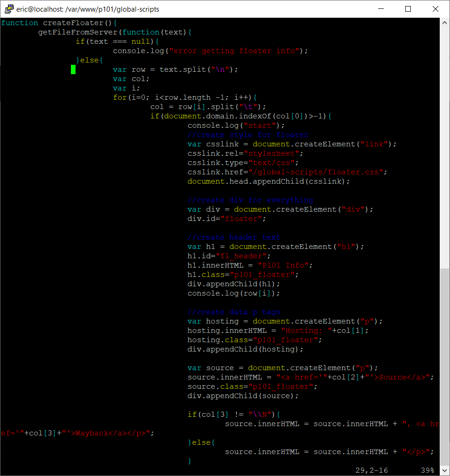This screenshot has height=476, width=450.
Task: Click 'function createFloater(){' on first line
Action: [59, 23]
